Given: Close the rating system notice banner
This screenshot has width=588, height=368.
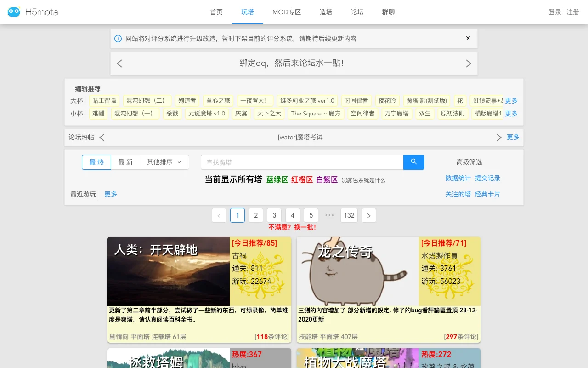Looking at the screenshot, I should 468,38.
